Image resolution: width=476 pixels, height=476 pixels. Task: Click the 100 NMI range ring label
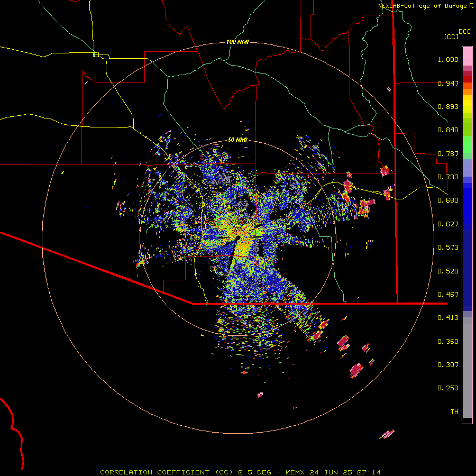coord(237,42)
